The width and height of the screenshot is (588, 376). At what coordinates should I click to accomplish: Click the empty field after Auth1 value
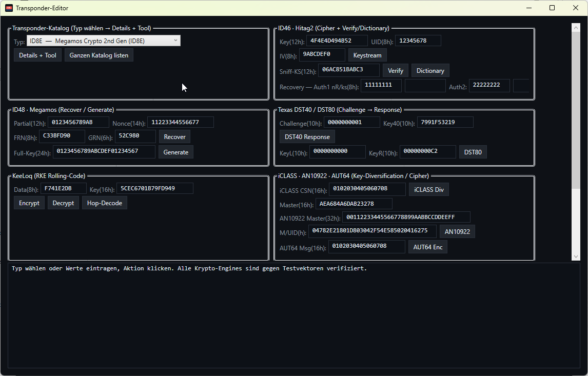pos(425,86)
